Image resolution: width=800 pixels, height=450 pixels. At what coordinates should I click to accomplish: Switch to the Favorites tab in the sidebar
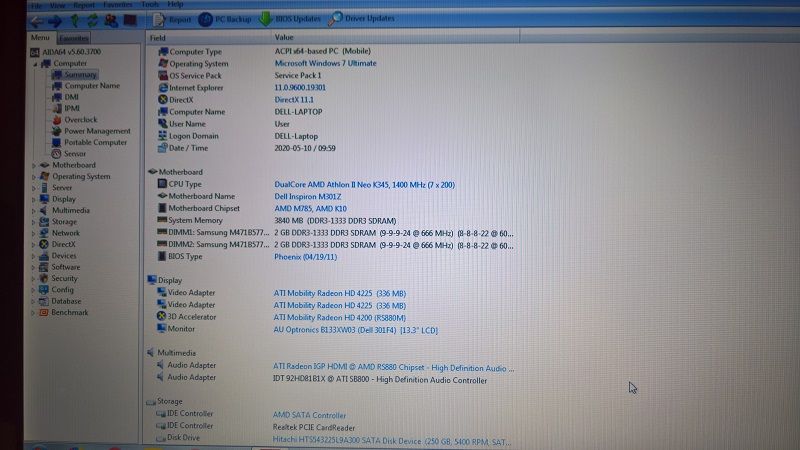pos(73,38)
